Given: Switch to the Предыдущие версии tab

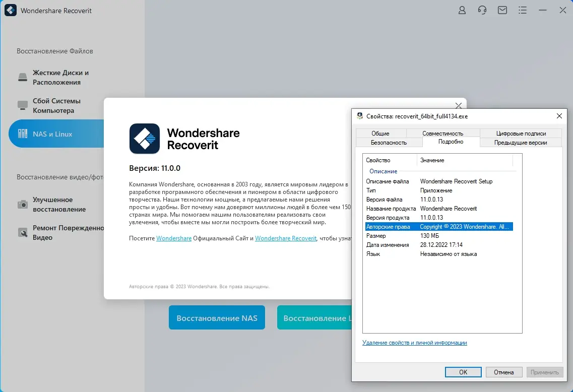Looking at the screenshot, I should click(x=521, y=143).
